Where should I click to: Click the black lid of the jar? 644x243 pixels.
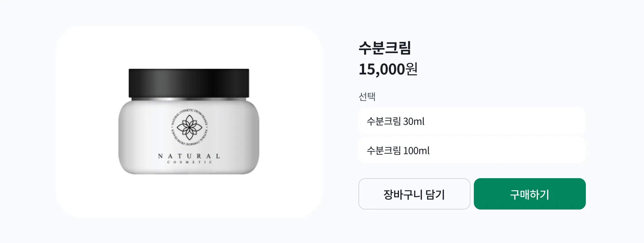pos(189,83)
